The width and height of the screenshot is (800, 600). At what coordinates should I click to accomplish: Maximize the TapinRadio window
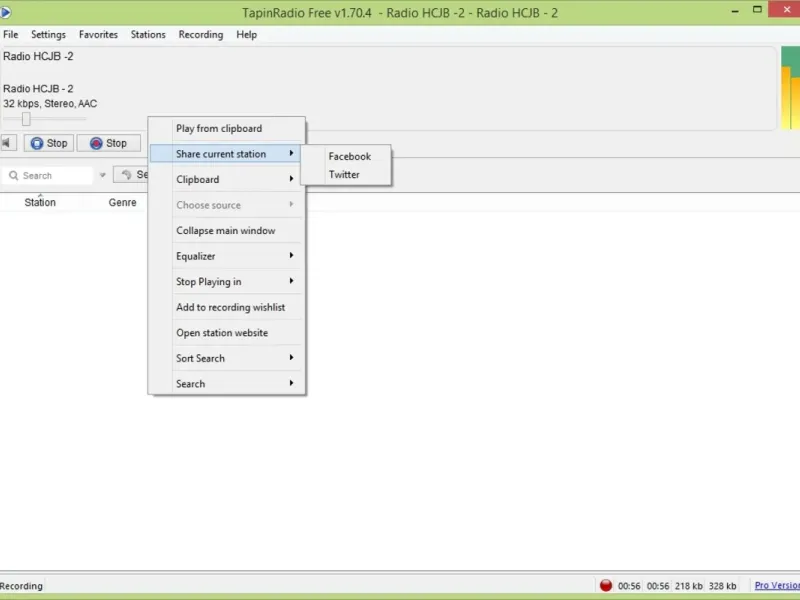click(x=757, y=10)
